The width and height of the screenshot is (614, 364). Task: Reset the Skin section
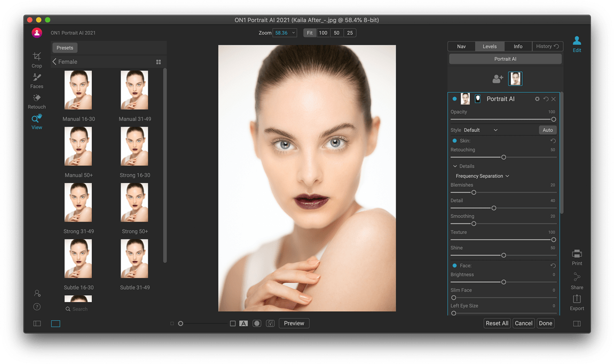553,141
